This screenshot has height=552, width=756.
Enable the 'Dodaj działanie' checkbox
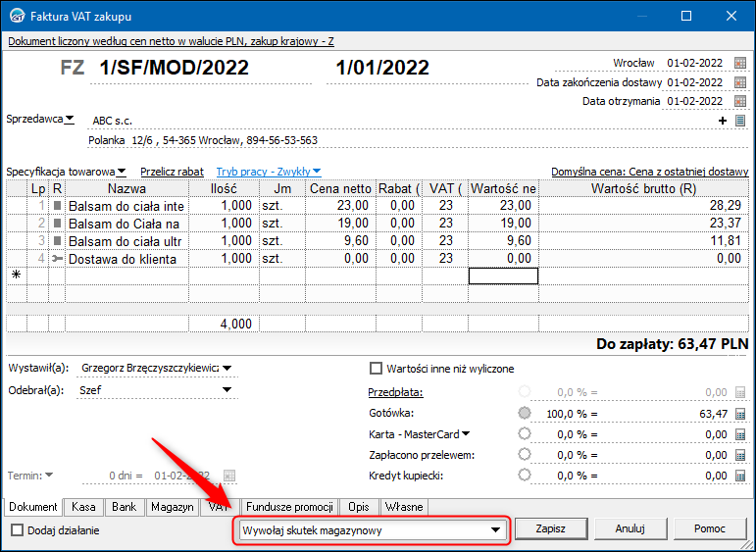point(17,530)
